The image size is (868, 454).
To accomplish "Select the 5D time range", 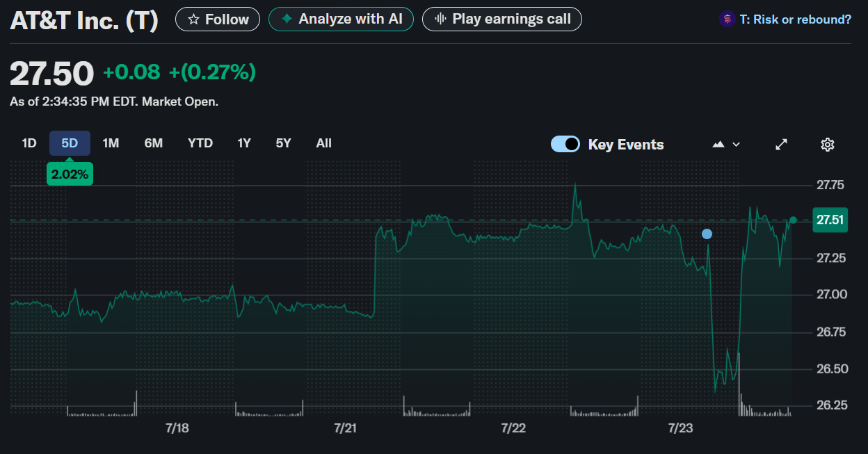I will click(x=70, y=143).
